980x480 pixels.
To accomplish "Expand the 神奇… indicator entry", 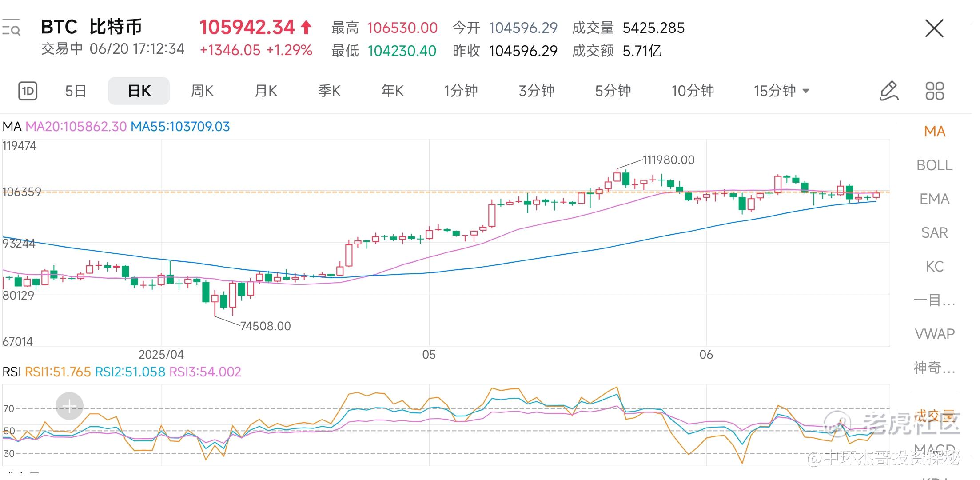I will point(934,368).
